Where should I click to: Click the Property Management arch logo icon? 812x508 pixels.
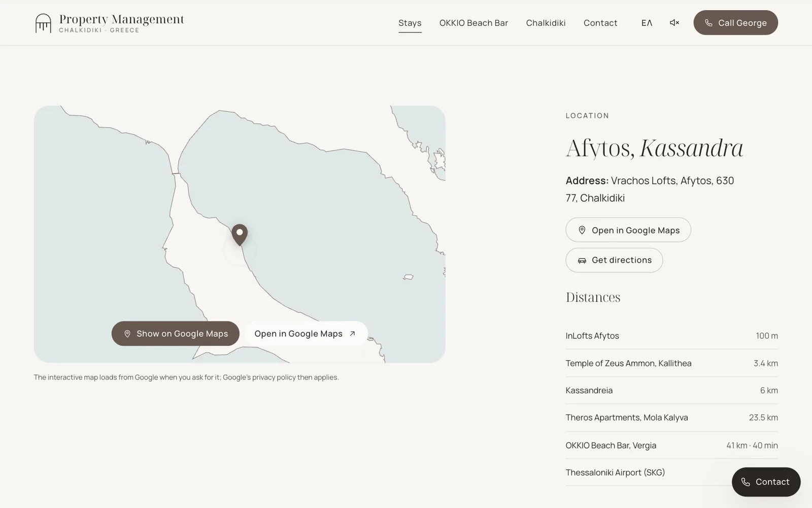(x=43, y=23)
